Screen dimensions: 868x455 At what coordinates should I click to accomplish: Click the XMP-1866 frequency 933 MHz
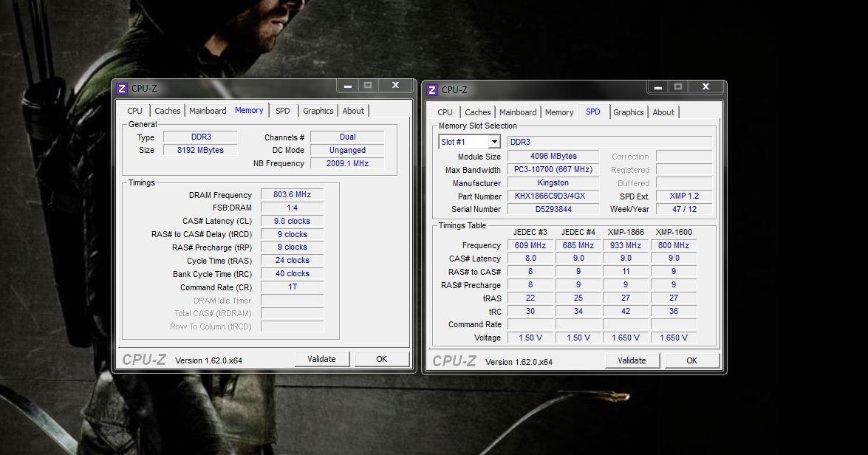pos(626,245)
